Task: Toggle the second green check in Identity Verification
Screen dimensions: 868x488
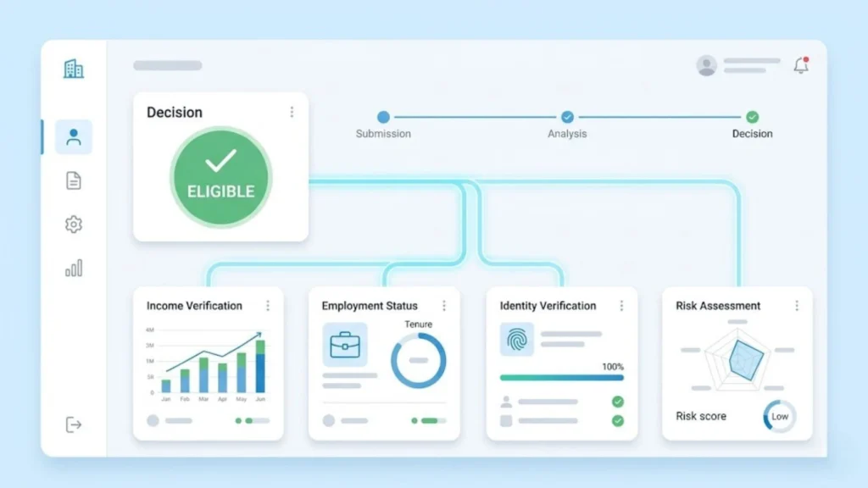Action: [x=618, y=420]
